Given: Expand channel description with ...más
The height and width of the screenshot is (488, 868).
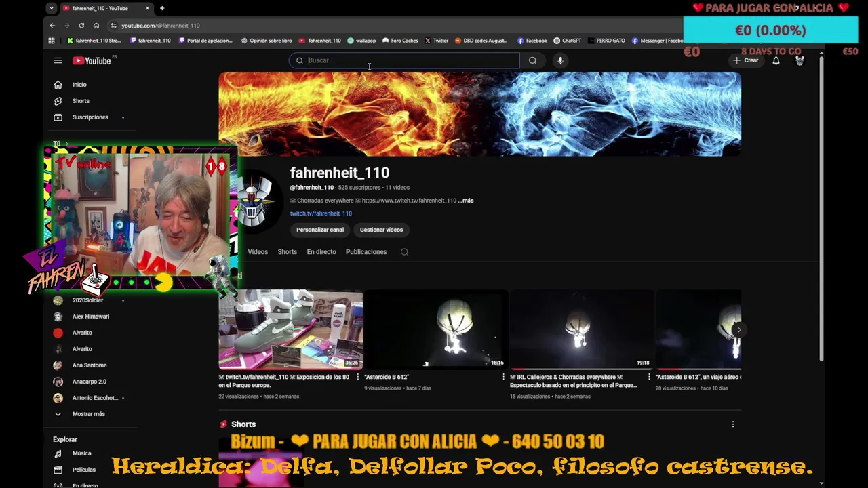Looking at the screenshot, I should click(465, 201).
